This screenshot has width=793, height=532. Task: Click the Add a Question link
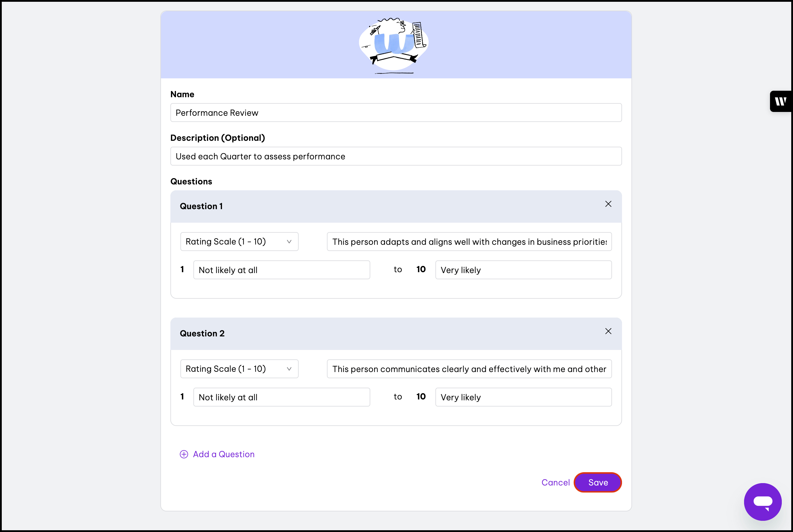(x=223, y=454)
